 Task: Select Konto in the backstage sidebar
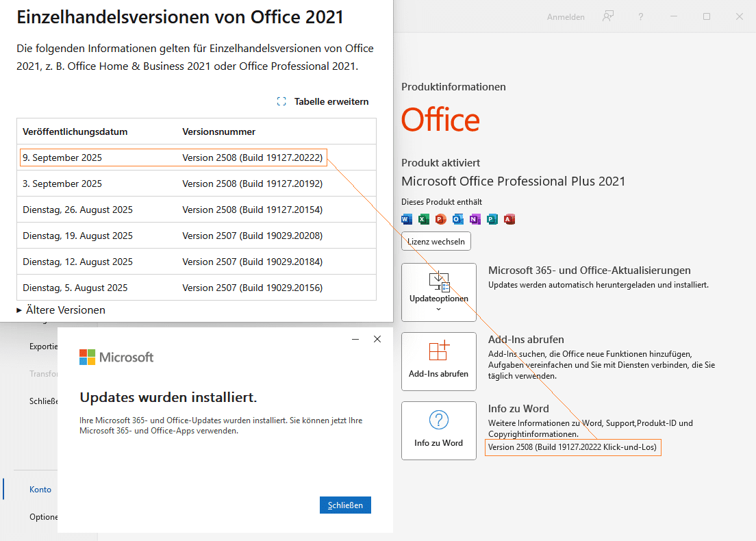click(40, 490)
